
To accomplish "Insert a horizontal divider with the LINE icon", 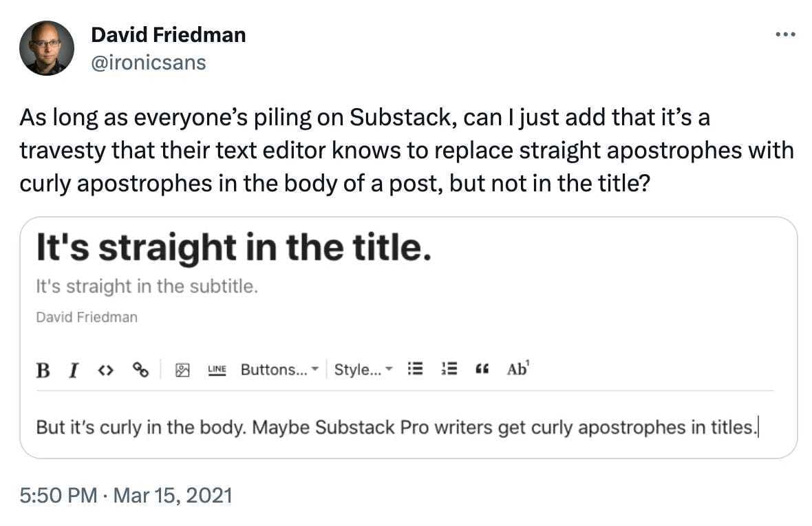I will pyautogui.click(x=217, y=370).
